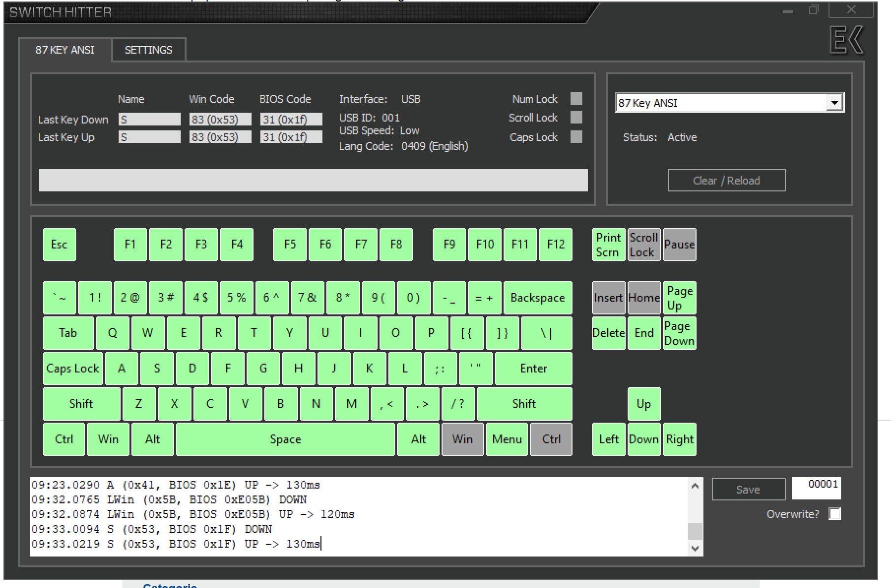Click the green Caps Lock key
The height and width of the screenshot is (588, 891).
coord(73,369)
